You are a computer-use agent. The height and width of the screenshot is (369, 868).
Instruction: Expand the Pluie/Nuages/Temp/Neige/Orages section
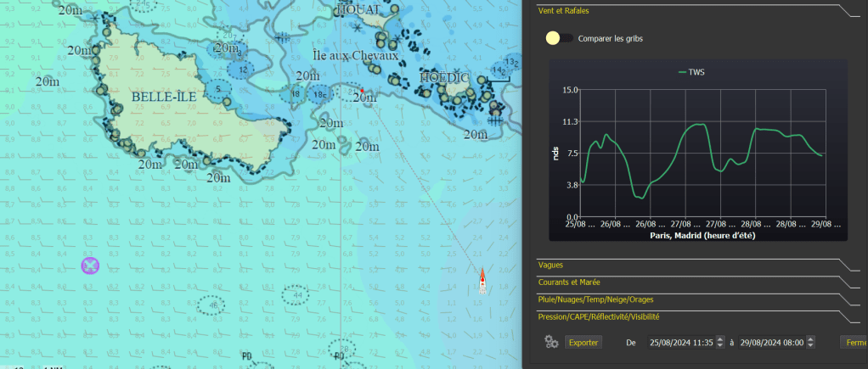click(x=595, y=299)
